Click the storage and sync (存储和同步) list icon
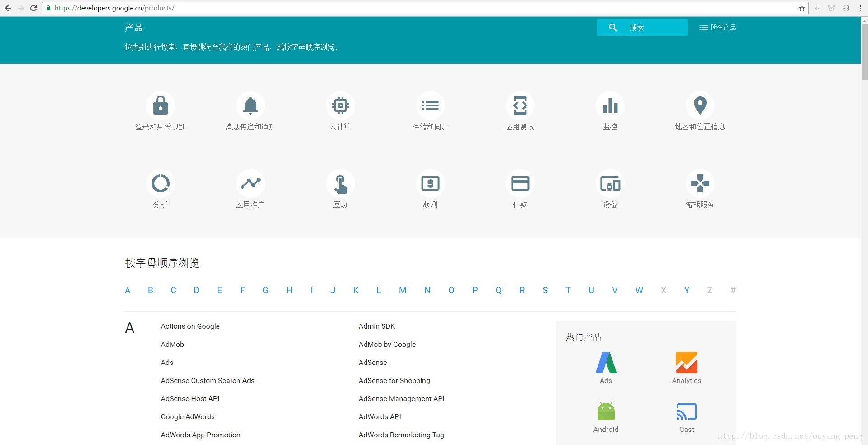 pyautogui.click(x=430, y=105)
